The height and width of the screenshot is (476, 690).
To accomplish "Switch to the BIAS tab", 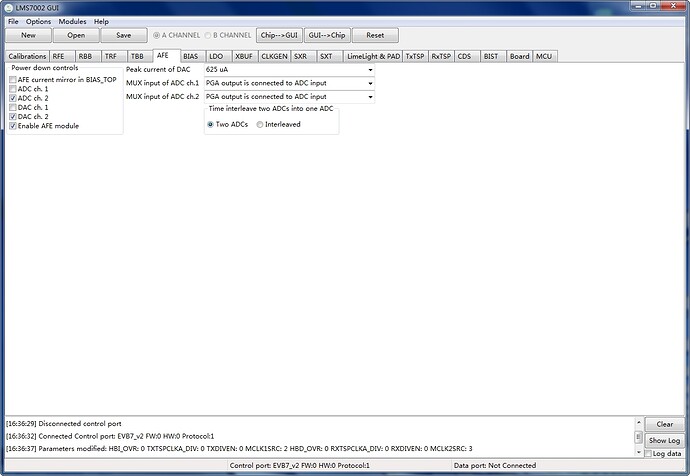I will pyautogui.click(x=191, y=56).
